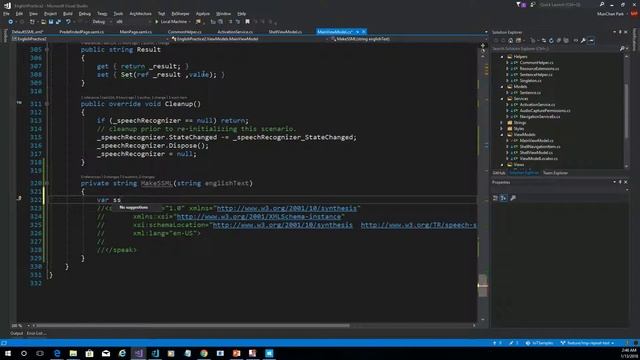Image resolution: width=640 pixels, height=360 pixels.
Task: Close the MainViewModel.cs editor tab
Action: (364, 31)
